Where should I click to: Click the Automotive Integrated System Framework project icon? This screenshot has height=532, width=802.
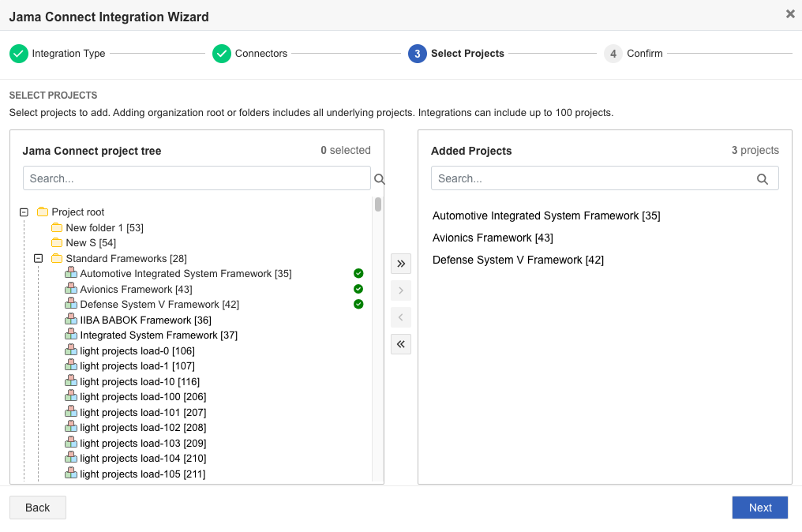click(x=71, y=272)
